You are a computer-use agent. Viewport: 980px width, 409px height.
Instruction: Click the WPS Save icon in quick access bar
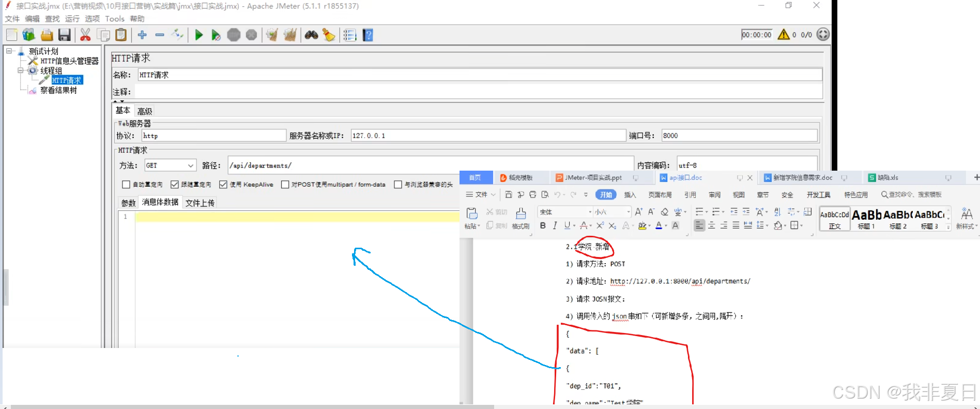pos(509,194)
